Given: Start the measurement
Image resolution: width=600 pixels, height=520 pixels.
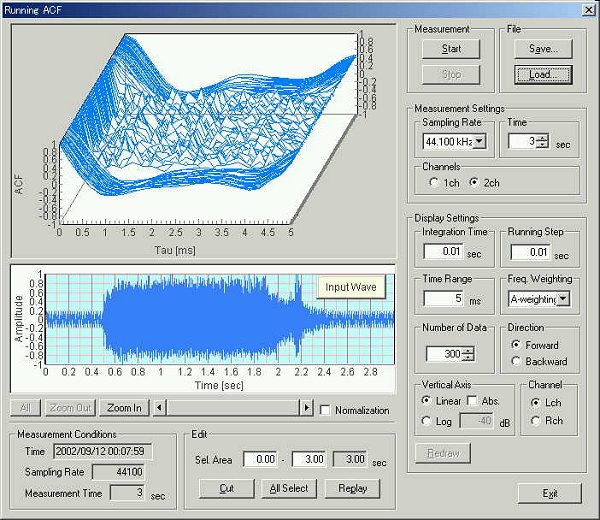Looking at the screenshot, I should click(x=451, y=49).
